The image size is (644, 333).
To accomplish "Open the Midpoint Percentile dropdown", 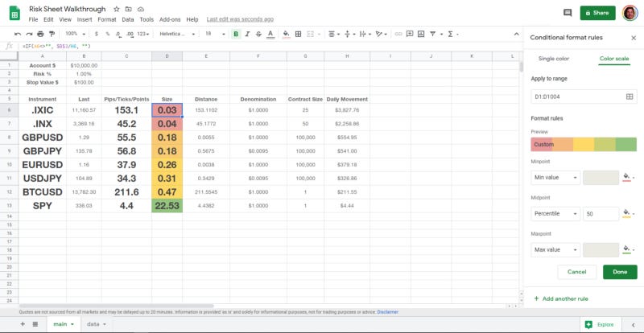I will pos(555,213).
